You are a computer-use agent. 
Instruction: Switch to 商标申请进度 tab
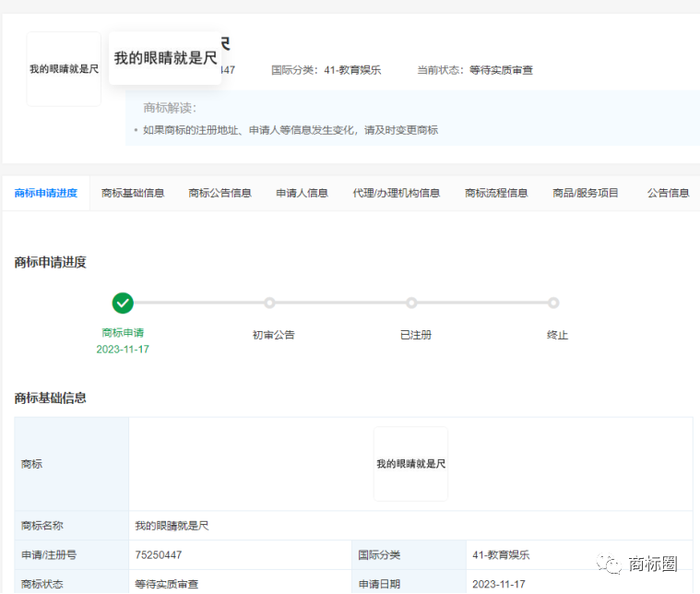pyautogui.click(x=46, y=193)
